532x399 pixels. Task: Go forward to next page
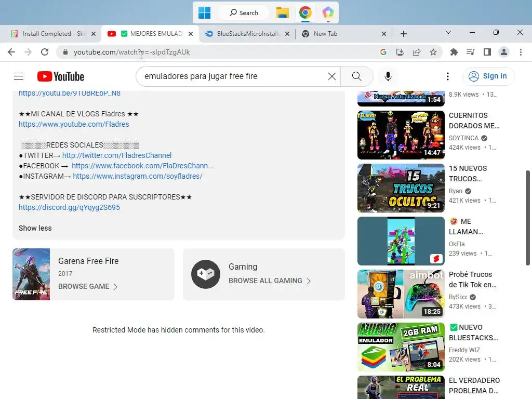tap(28, 52)
